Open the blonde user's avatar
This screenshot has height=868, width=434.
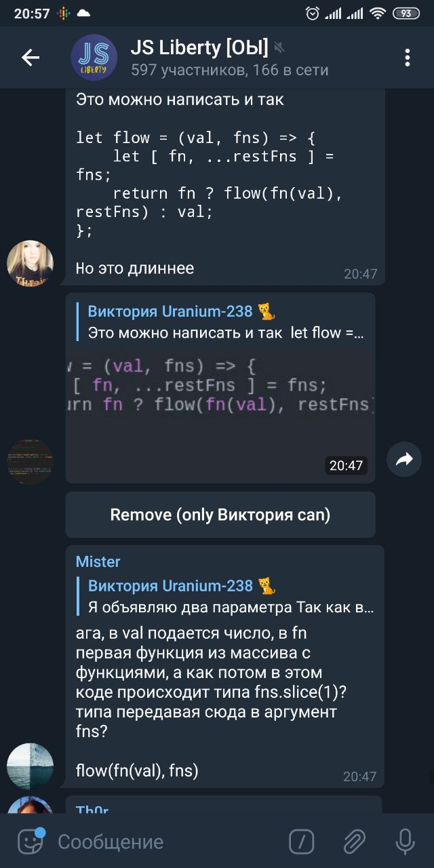[x=30, y=263]
